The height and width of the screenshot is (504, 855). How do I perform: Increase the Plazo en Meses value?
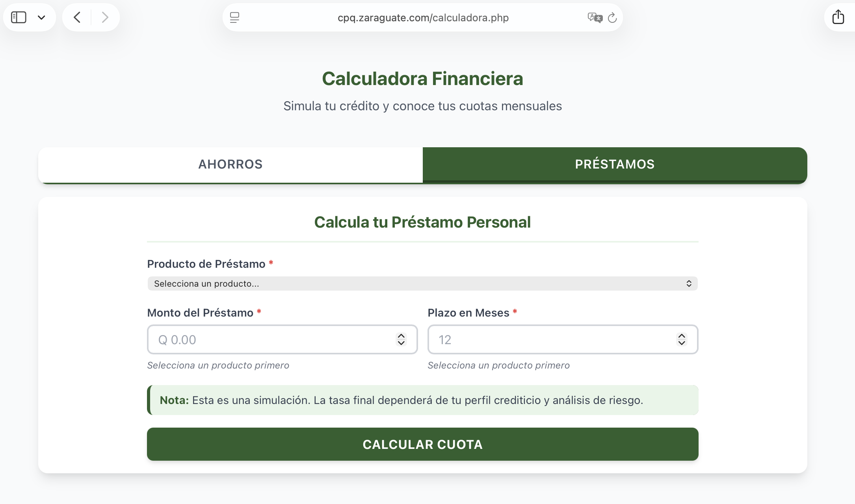pos(682,335)
